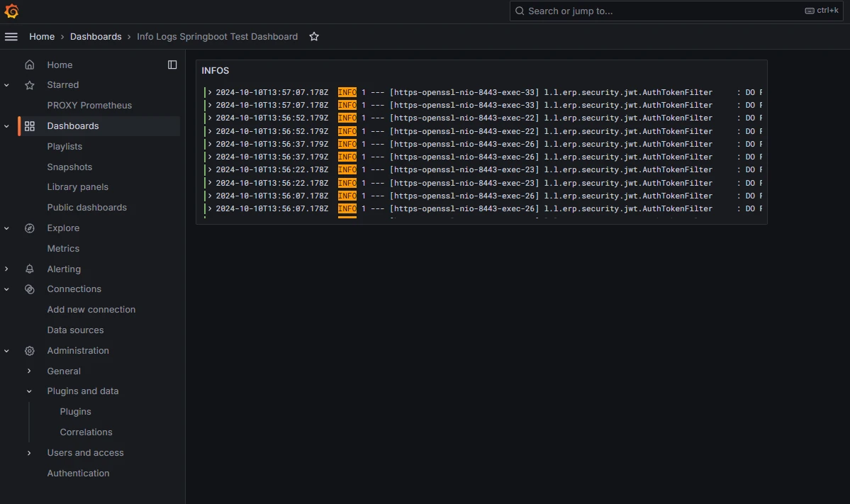This screenshot has height=504, width=850.
Task: Click the Starred star icon in sidebar
Action: pos(29,84)
